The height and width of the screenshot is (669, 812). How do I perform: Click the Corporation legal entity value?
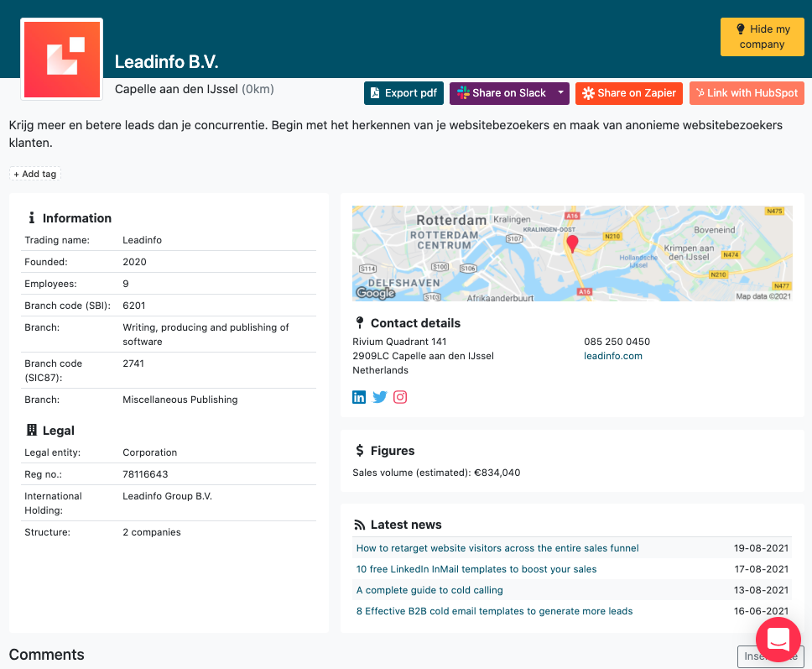tap(149, 452)
